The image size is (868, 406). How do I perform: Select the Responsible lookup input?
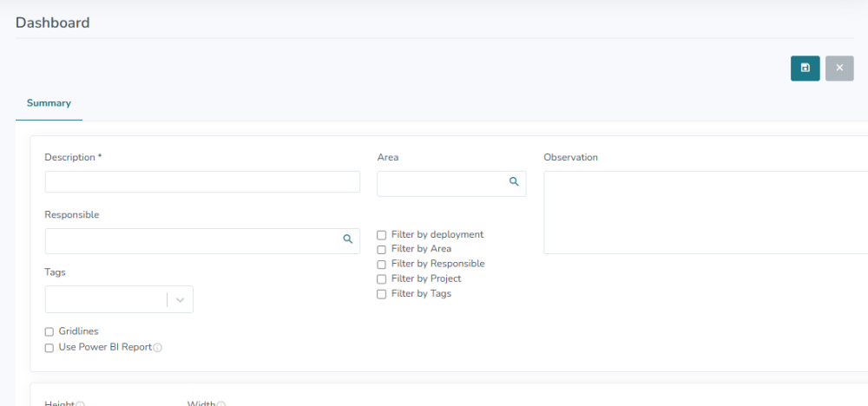(191, 241)
